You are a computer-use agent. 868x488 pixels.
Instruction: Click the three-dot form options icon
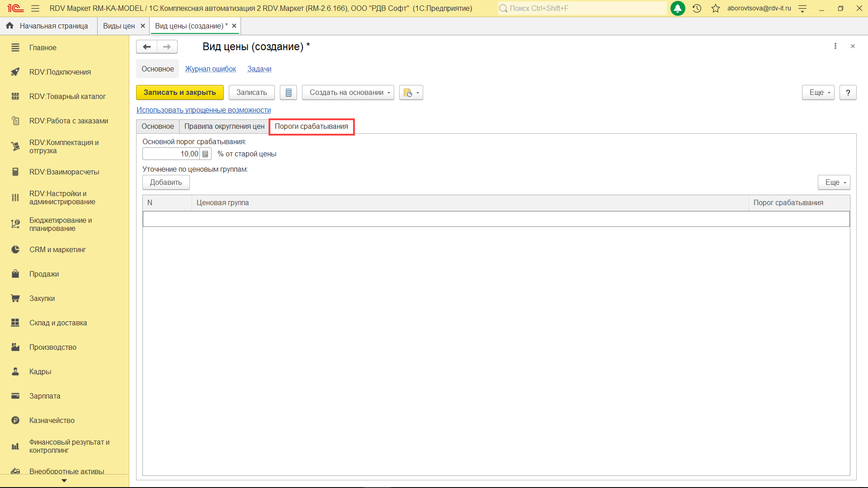(x=835, y=46)
